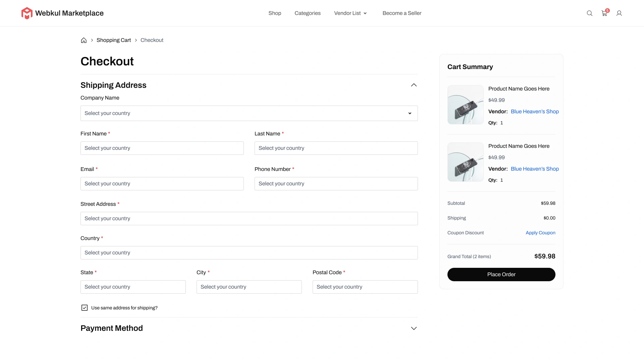Image resolution: width=644 pixels, height=362 pixels.
Task: Expand the Vendor List dropdown menu
Action: (351, 13)
